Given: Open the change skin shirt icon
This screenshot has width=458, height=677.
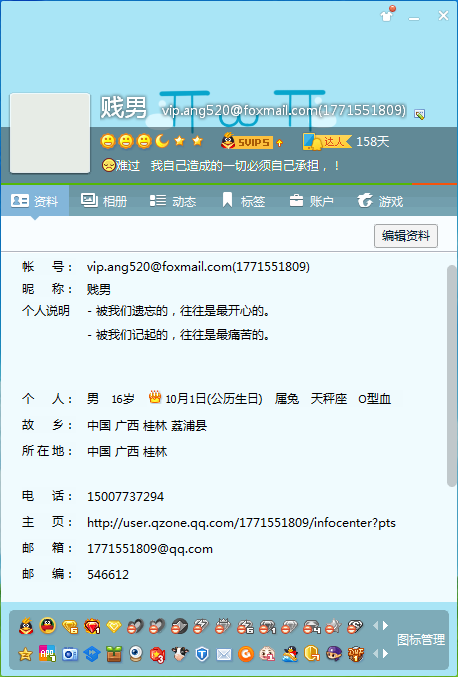Looking at the screenshot, I should (387, 15).
